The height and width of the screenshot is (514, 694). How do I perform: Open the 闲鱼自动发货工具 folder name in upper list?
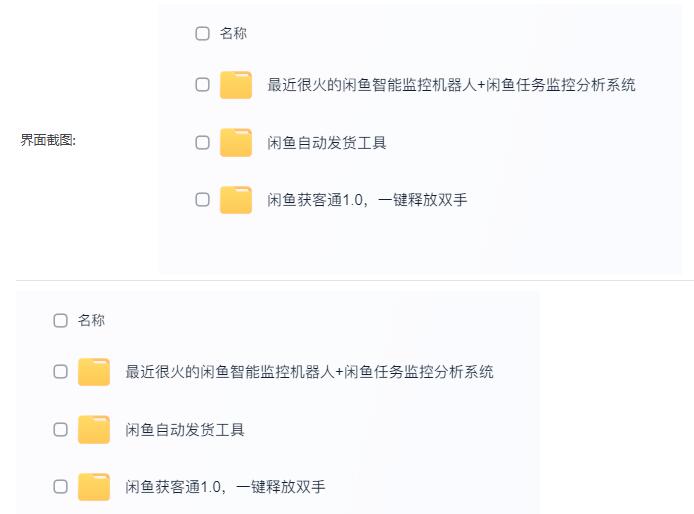(x=327, y=143)
